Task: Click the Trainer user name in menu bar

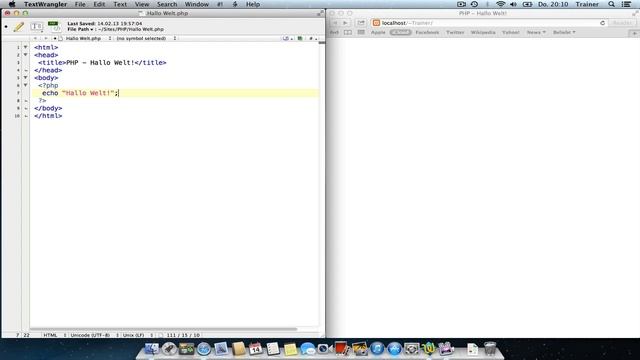Action: coord(587,4)
